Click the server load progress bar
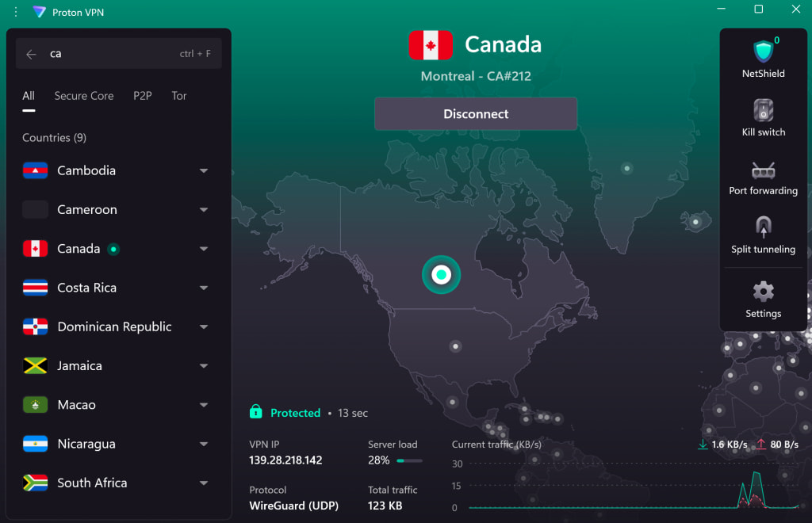Viewport: 812px width, 523px height. coord(410,460)
